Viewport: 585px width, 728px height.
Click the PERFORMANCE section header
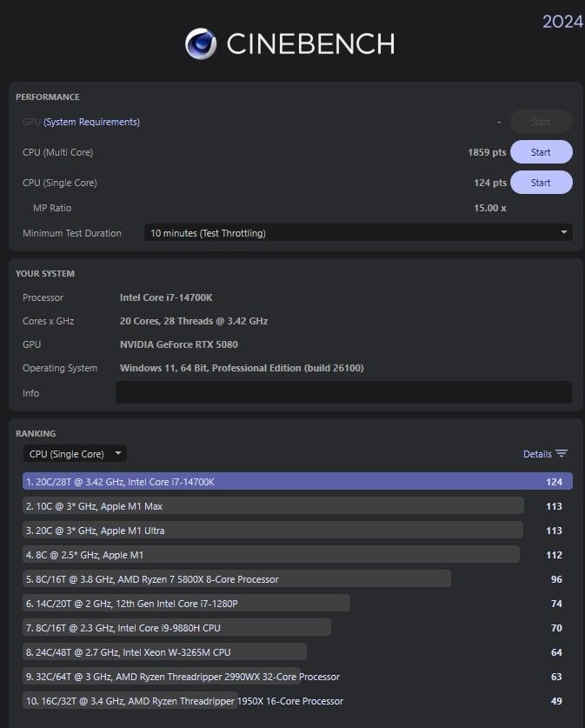47,97
